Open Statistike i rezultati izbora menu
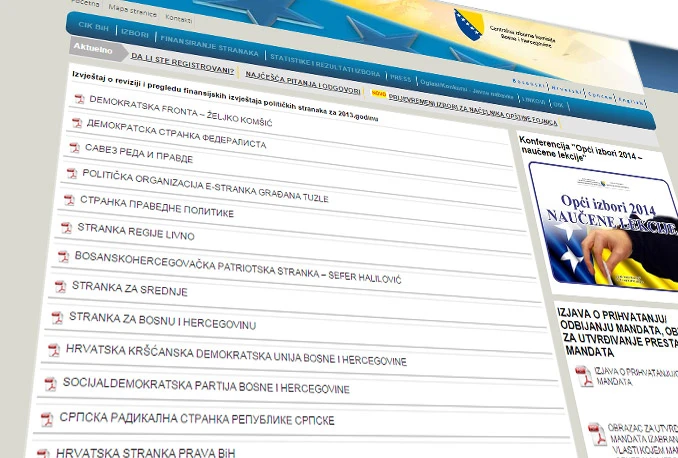The width and height of the screenshot is (678, 458). click(x=325, y=65)
